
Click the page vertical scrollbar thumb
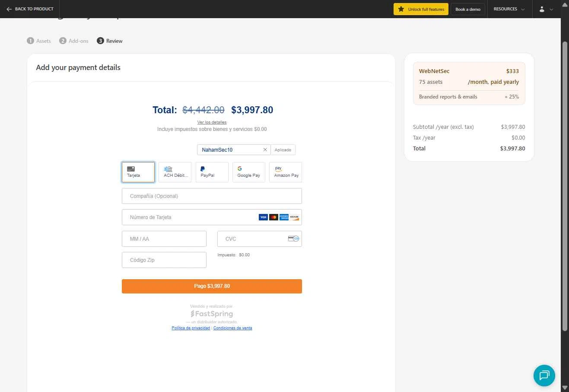565,186
